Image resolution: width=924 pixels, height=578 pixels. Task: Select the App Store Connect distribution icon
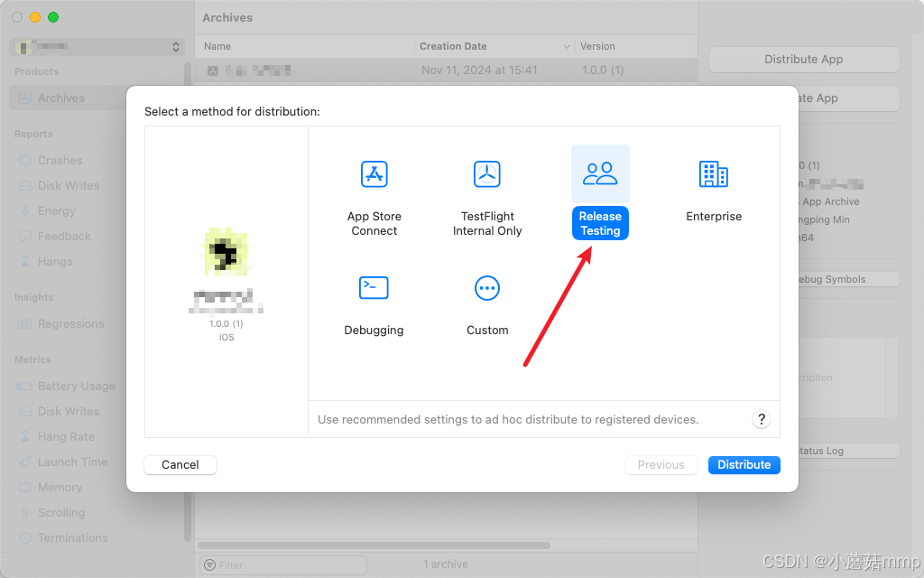[374, 174]
